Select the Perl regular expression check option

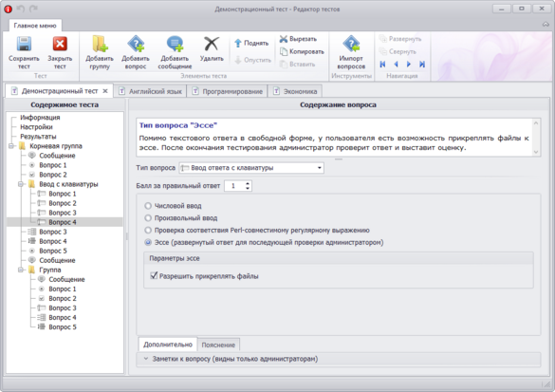[x=148, y=231]
